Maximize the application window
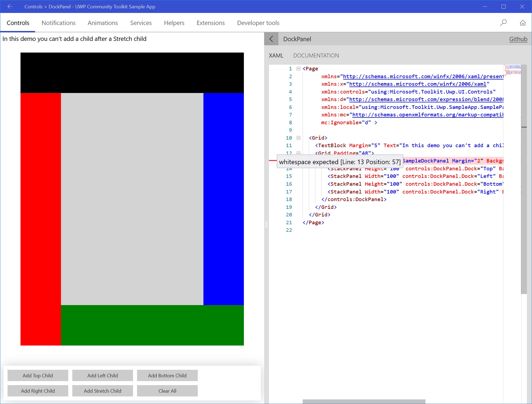Image resolution: width=532 pixels, height=404 pixels. [503, 6]
